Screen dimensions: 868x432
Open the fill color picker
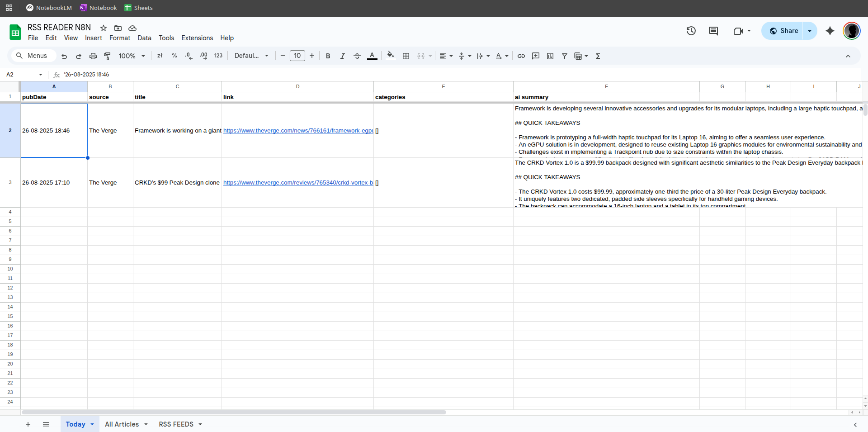point(391,56)
